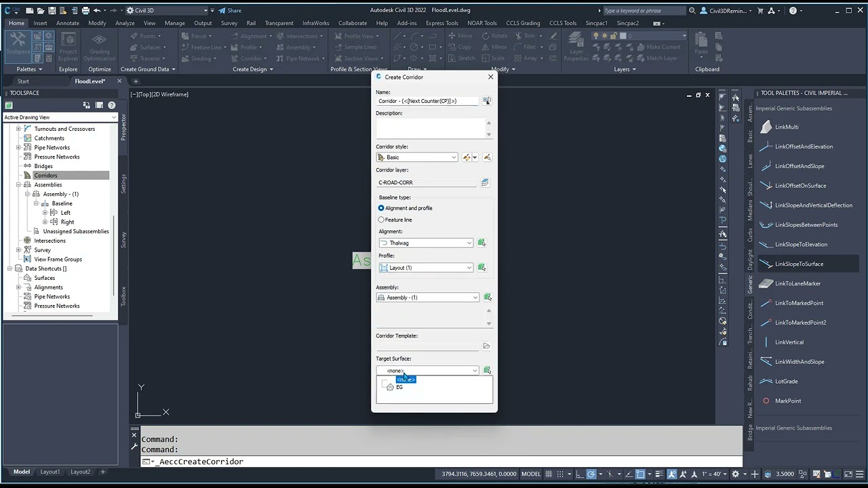The image size is (868, 488).
Task: Pick the target surface from drawing
Action: (x=487, y=371)
